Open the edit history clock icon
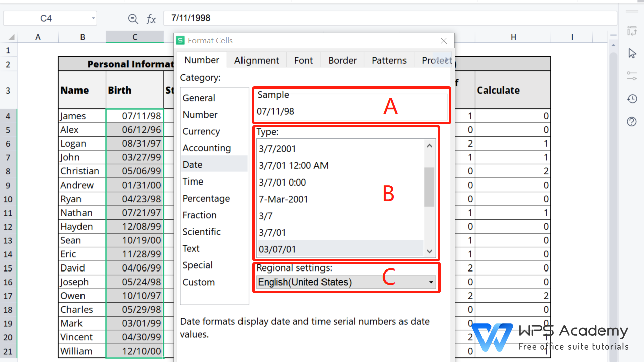The width and height of the screenshot is (644, 362). click(632, 99)
